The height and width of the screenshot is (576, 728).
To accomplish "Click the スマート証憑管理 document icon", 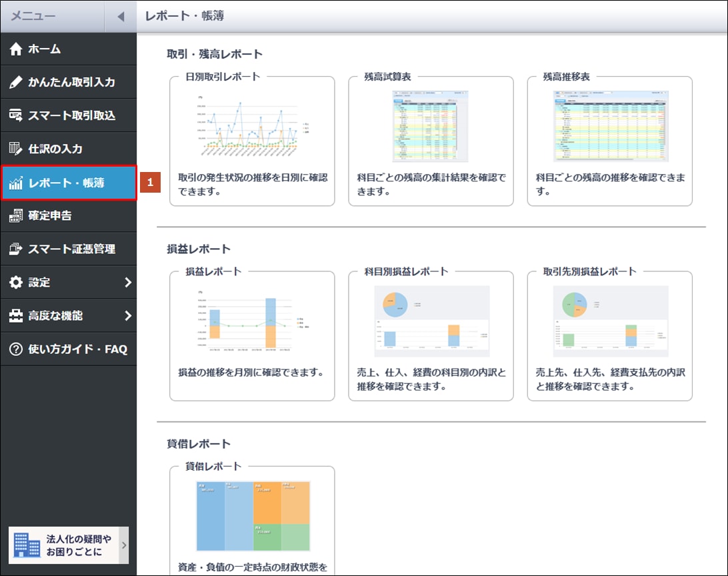I will (16, 249).
